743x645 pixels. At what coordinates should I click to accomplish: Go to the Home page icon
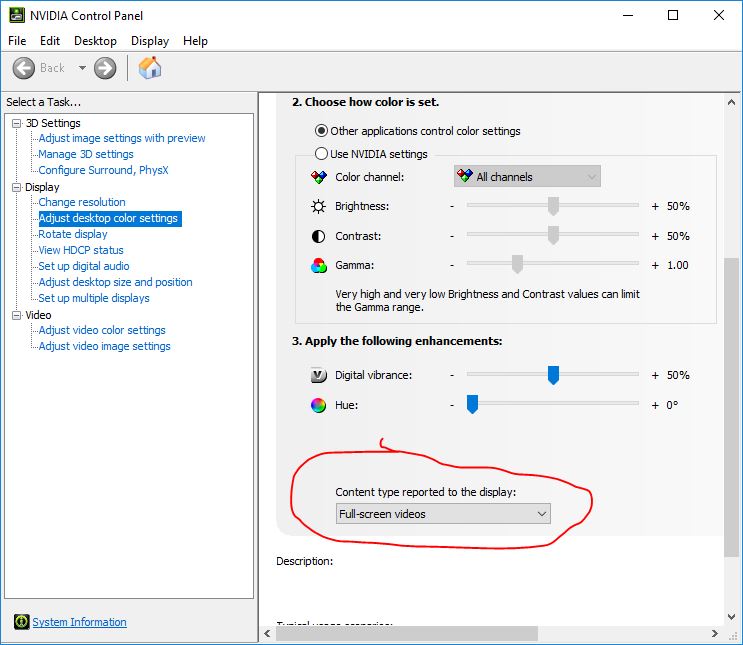click(150, 68)
